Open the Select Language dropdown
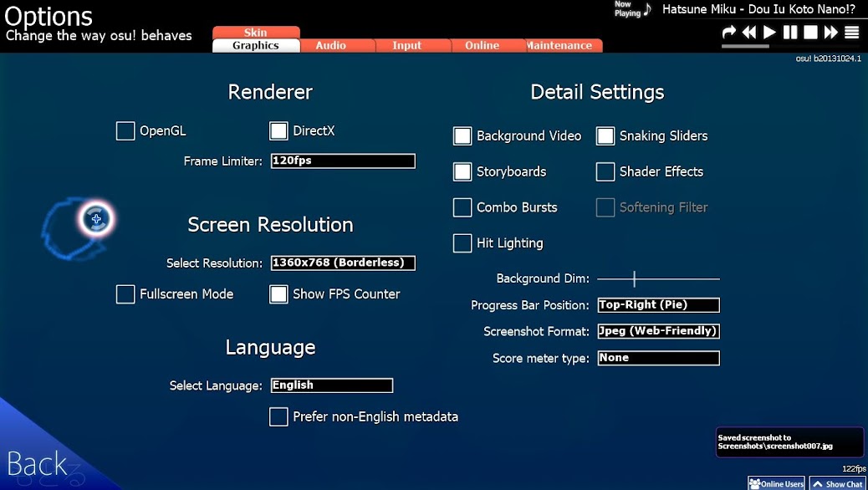Image resolution: width=868 pixels, height=490 pixels. tap(332, 385)
